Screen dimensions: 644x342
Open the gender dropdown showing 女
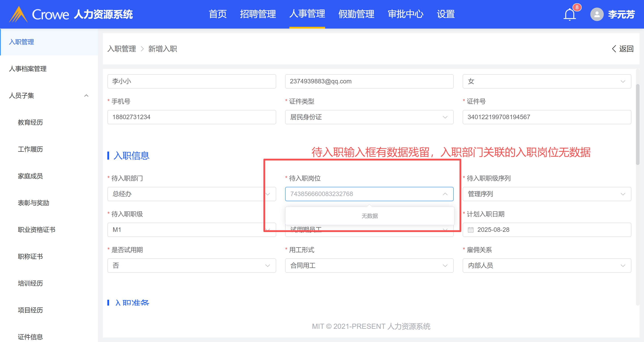pyautogui.click(x=547, y=81)
